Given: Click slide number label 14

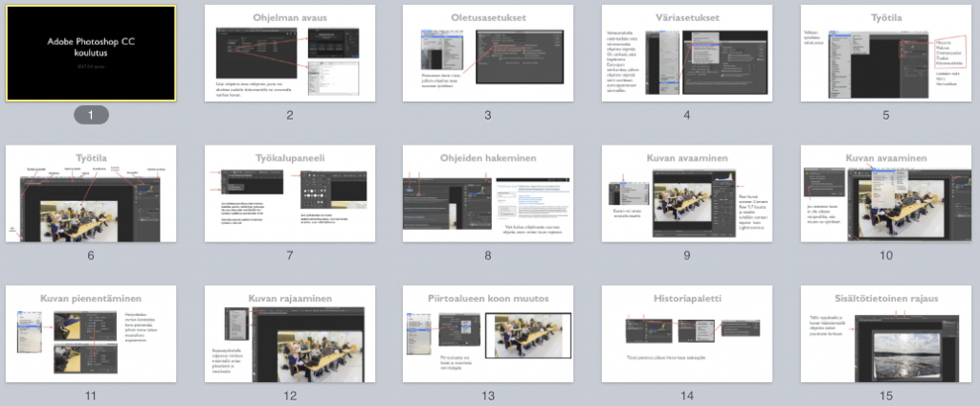Looking at the screenshot, I should [x=687, y=396].
